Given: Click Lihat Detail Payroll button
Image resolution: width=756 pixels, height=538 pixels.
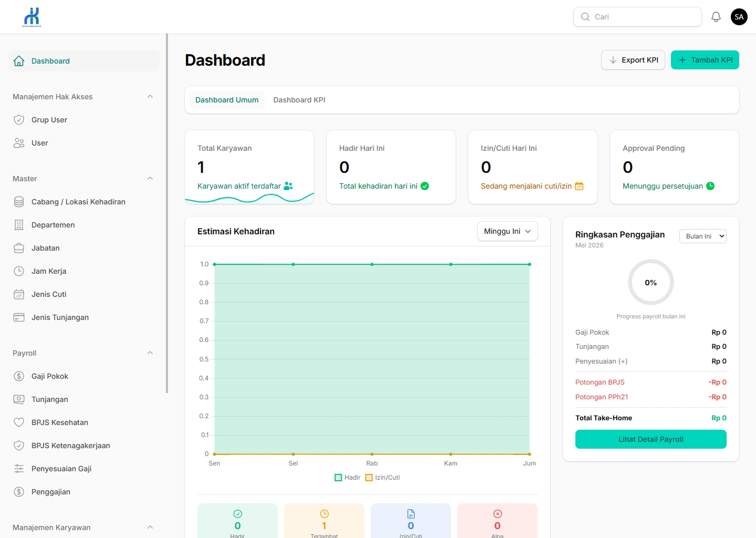Looking at the screenshot, I should pos(651,439).
